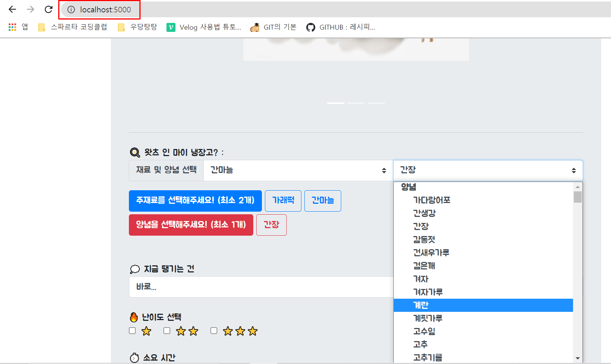This screenshot has width=611, height=364.
Task: Select 감동젓 in the seasoning list
Action: tap(483, 239)
